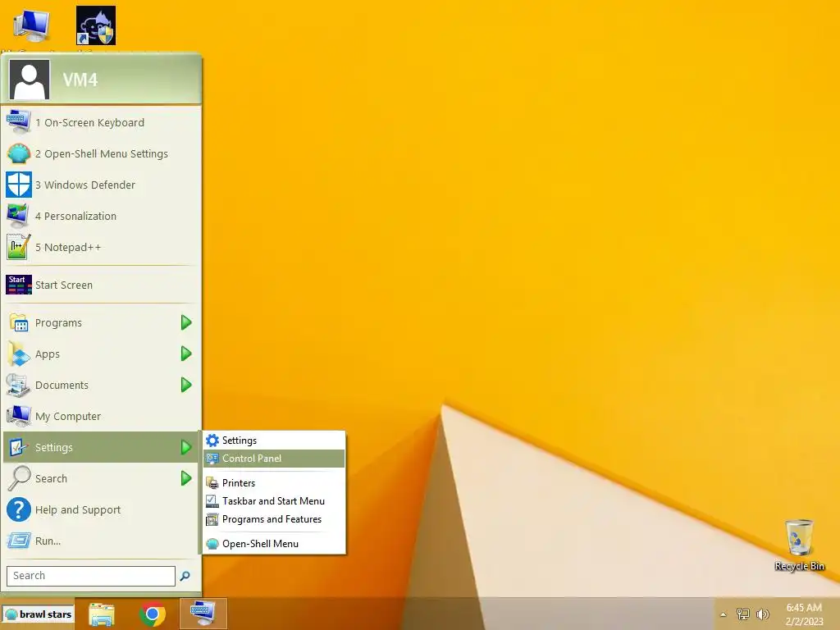840x630 pixels.
Task: Open Open-Shell Menu submenu entry
Action: pos(274,544)
